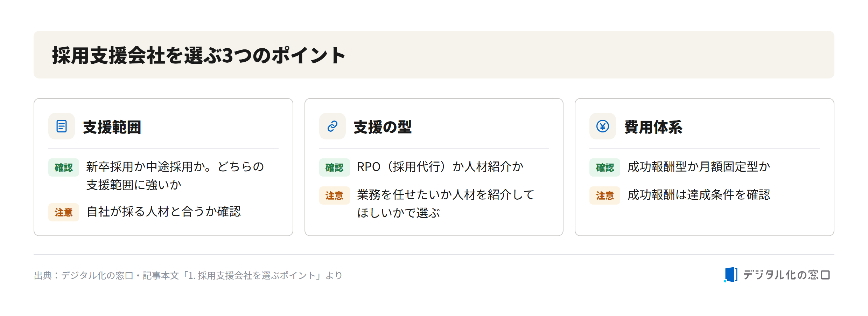Click the document icon beside 支援範囲
Image resolution: width=868 pixels, height=316 pixels.
(62, 126)
